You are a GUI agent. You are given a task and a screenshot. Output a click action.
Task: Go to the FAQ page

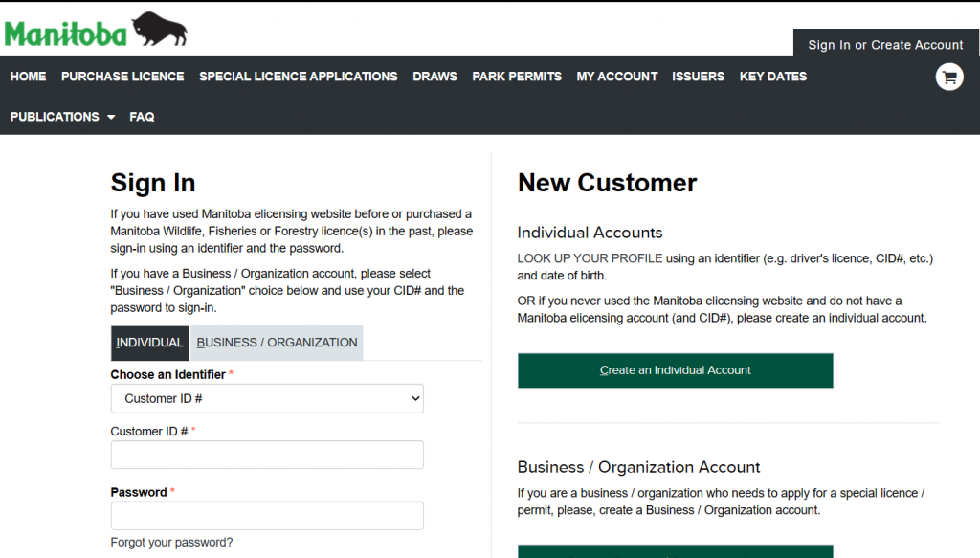pyautogui.click(x=142, y=117)
